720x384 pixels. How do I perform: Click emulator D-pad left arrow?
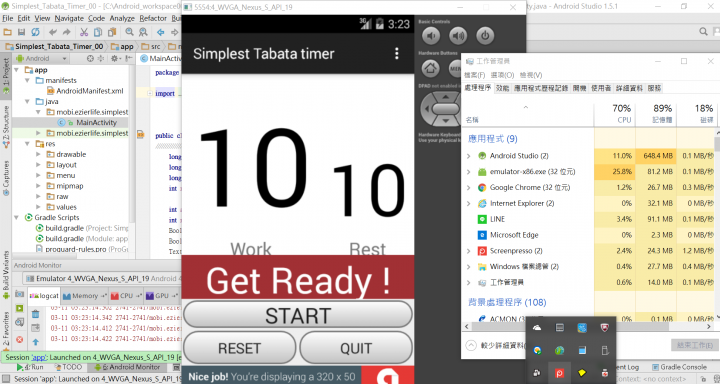point(428,109)
